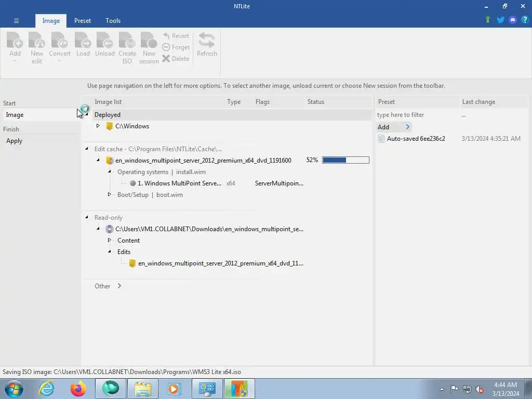Viewport: 532px width, 399px height.
Task: Switch to the Tools tab
Action: [113, 21]
